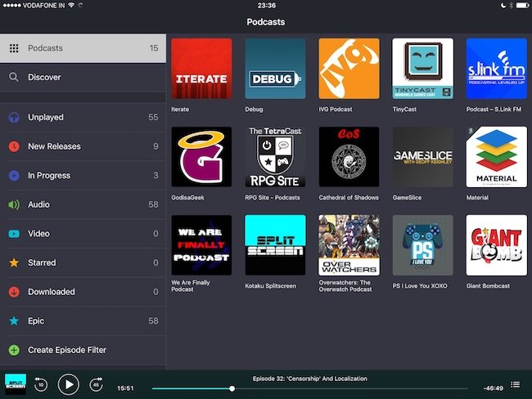Click the In Progress play icon
The width and height of the screenshot is (532, 399).
(14, 176)
